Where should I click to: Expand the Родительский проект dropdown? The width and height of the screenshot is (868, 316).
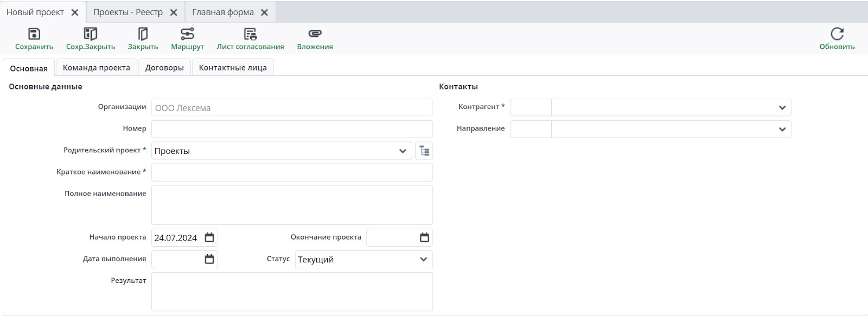tap(403, 151)
